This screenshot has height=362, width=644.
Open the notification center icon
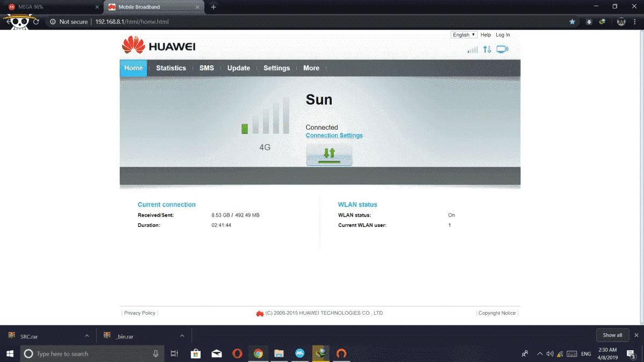pyautogui.click(x=632, y=354)
